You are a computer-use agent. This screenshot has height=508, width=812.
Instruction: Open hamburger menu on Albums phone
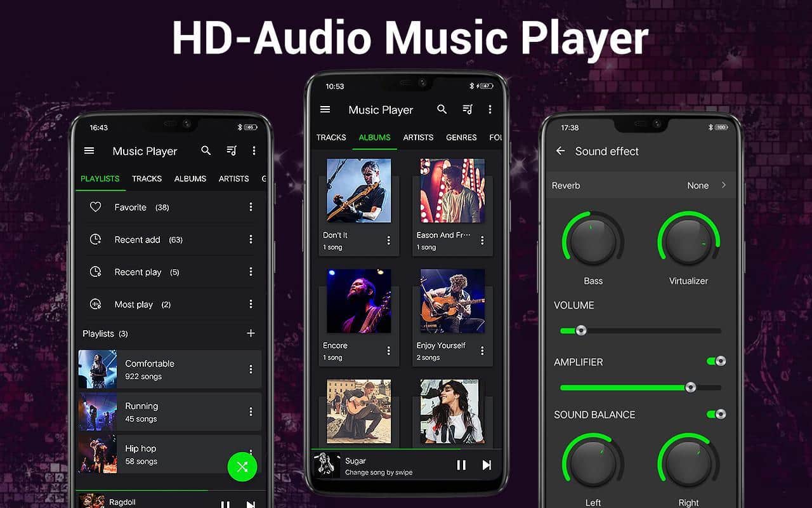325,109
